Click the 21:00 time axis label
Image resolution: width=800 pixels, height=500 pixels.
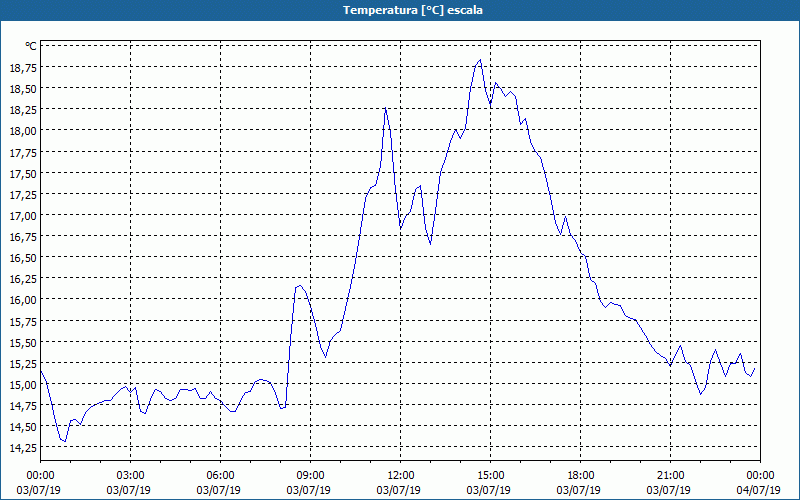click(x=670, y=476)
